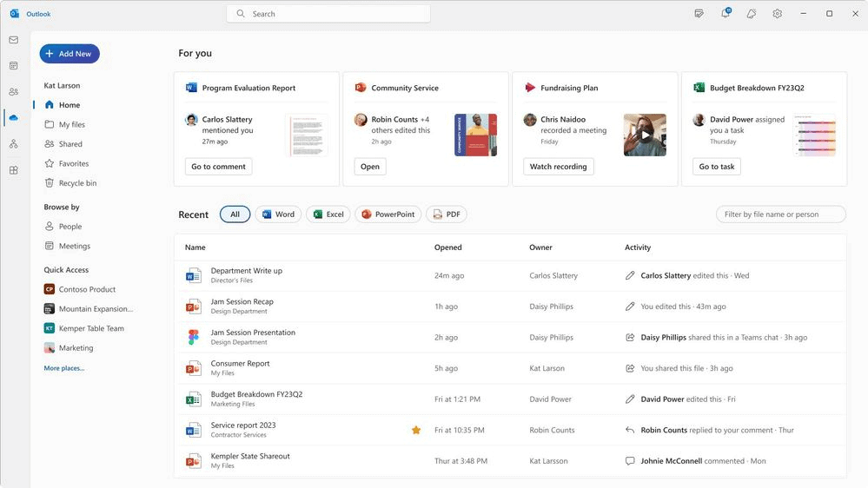This screenshot has height=488, width=868.
Task: Filter recent files by PDF
Action: coord(447,214)
